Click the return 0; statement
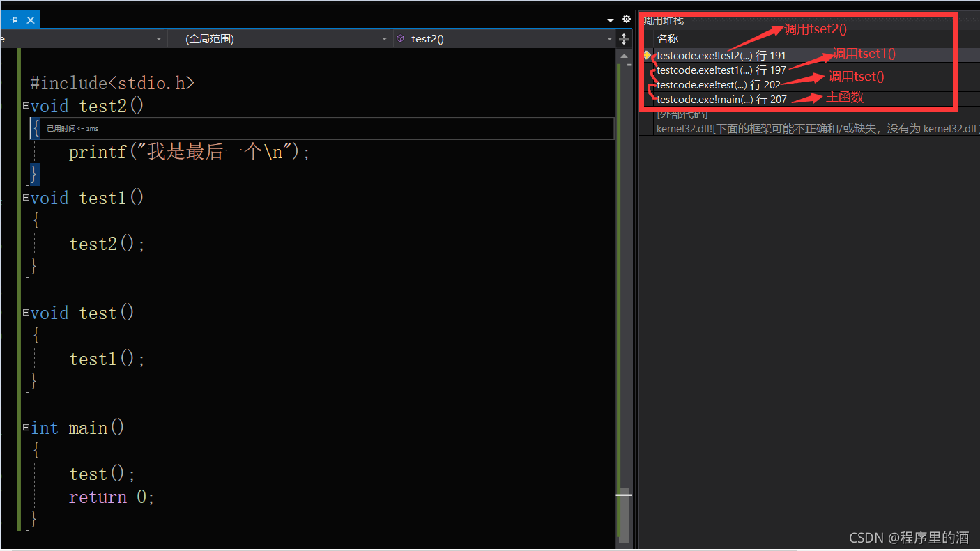 click(112, 497)
